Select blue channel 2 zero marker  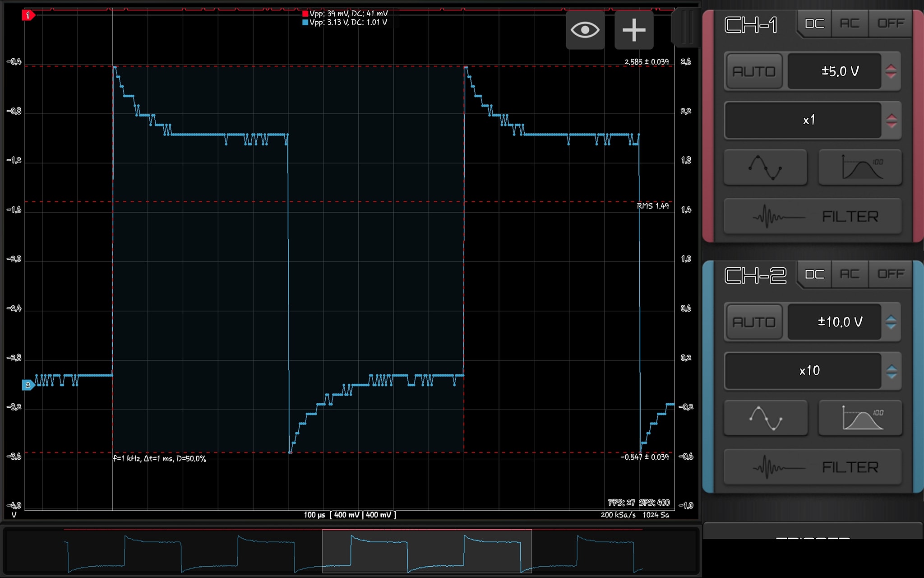tap(28, 385)
